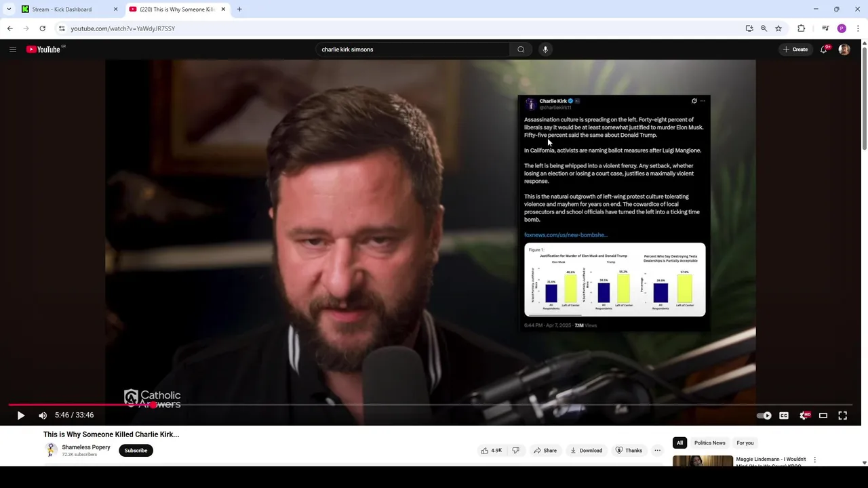Click the search magnifier button
This screenshot has width=868, height=488.
pyautogui.click(x=521, y=49)
